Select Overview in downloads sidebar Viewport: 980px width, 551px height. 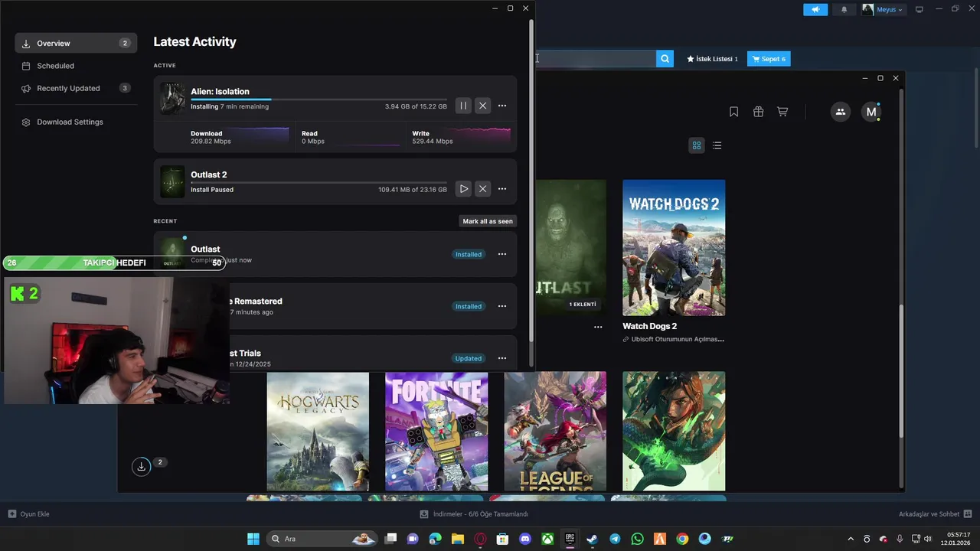click(76, 43)
